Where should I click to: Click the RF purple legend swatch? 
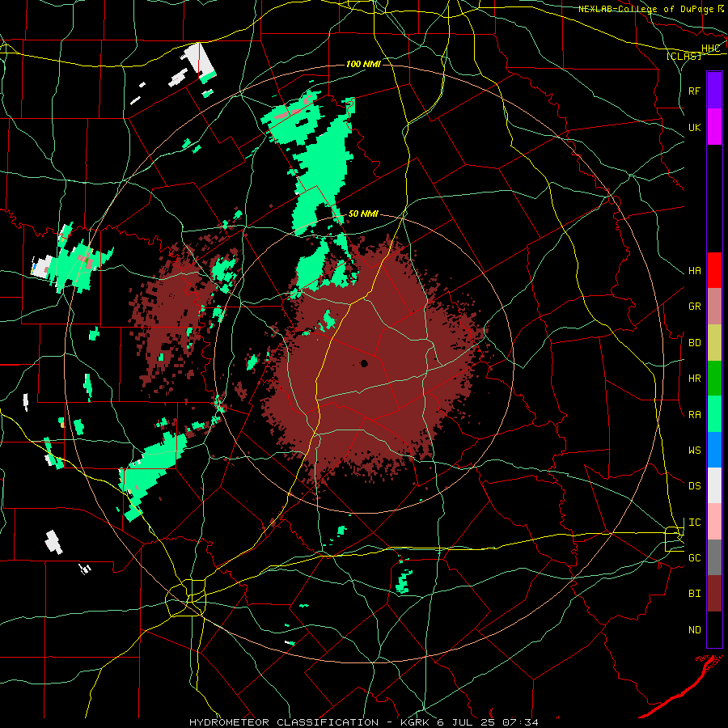(x=714, y=91)
